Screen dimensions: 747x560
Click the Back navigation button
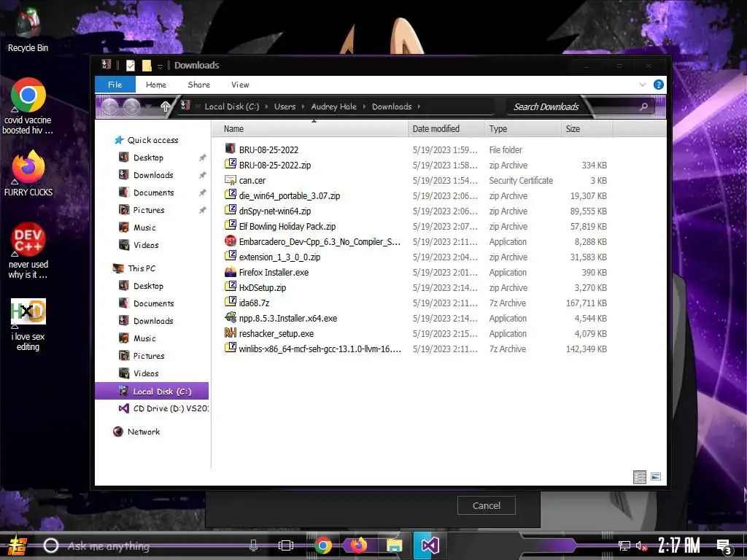pyautogui.click(x=109, y=106)
